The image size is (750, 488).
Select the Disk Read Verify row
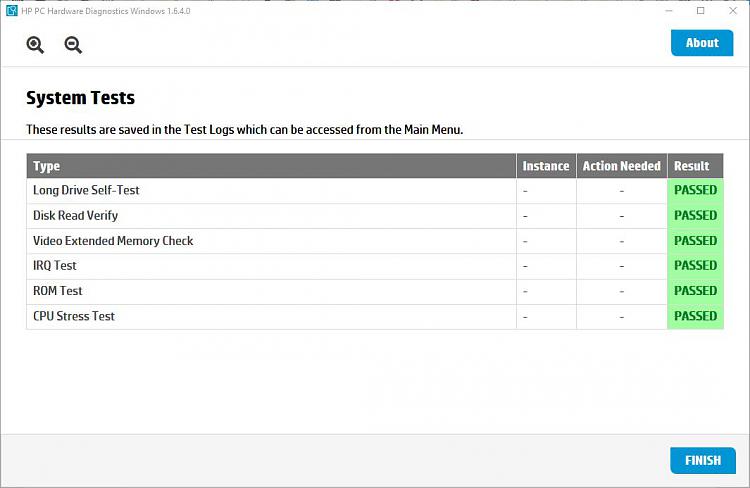pyautogui.click(x=375, y=216)
